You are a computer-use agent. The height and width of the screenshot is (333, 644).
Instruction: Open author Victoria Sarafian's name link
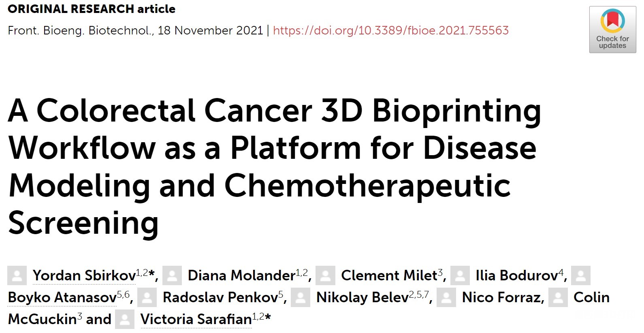[x=196, y=319]
